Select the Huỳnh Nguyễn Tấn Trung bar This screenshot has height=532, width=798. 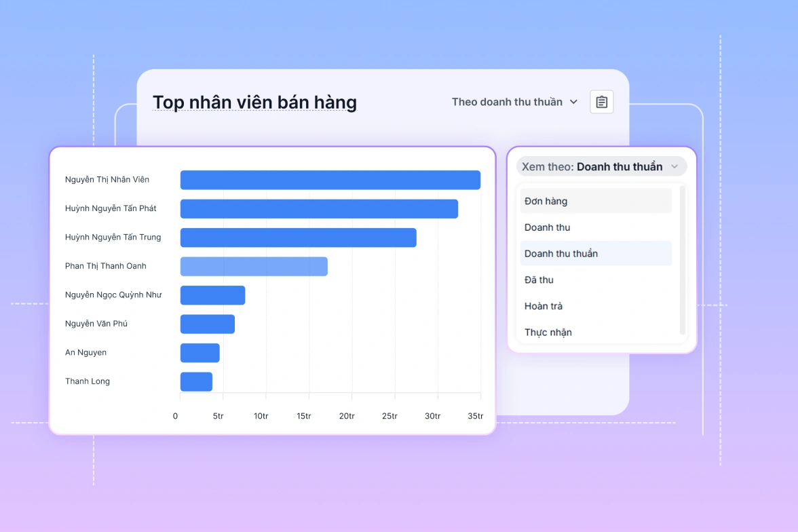click(x=298, y=237)
